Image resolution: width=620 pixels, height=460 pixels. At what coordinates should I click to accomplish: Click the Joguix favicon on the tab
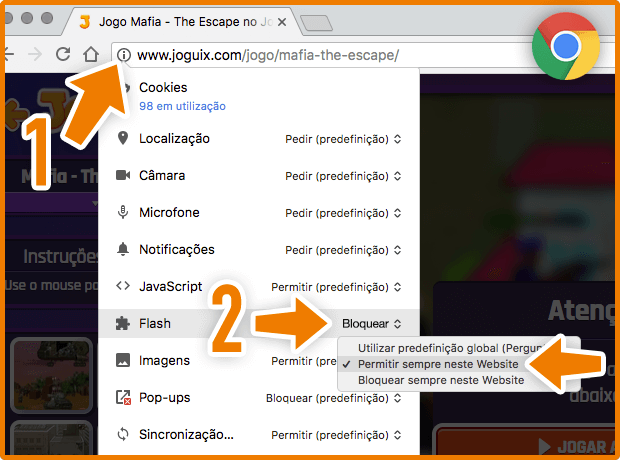click(85, 22)
